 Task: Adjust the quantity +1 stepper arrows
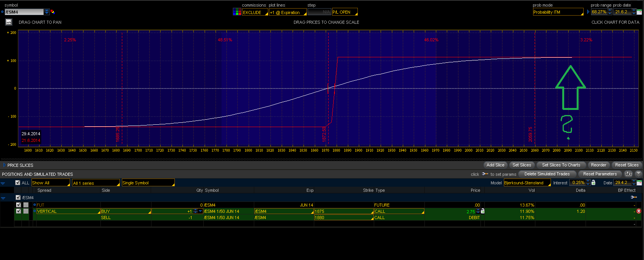click(x=195, y=211)
